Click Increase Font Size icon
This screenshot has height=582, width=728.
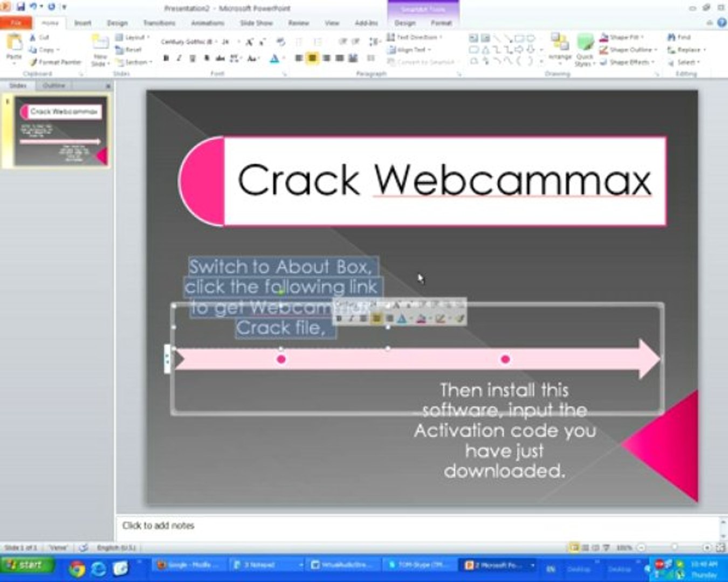pos(250,42)
